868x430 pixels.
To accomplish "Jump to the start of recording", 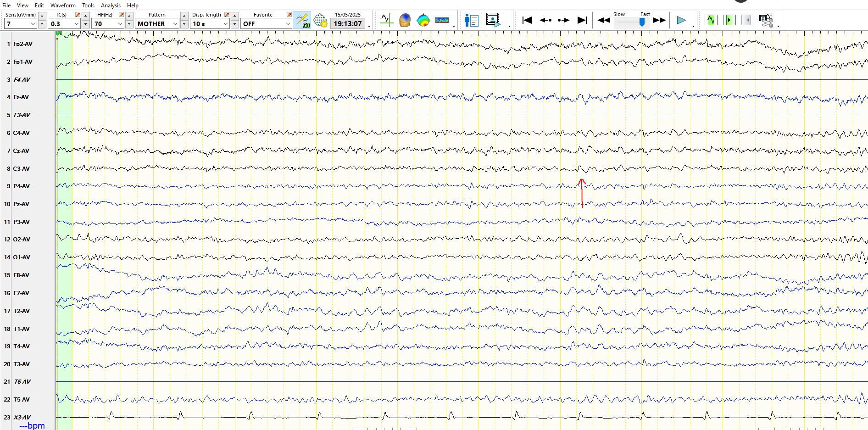I will pyautogui.click(x=527, y=20).
